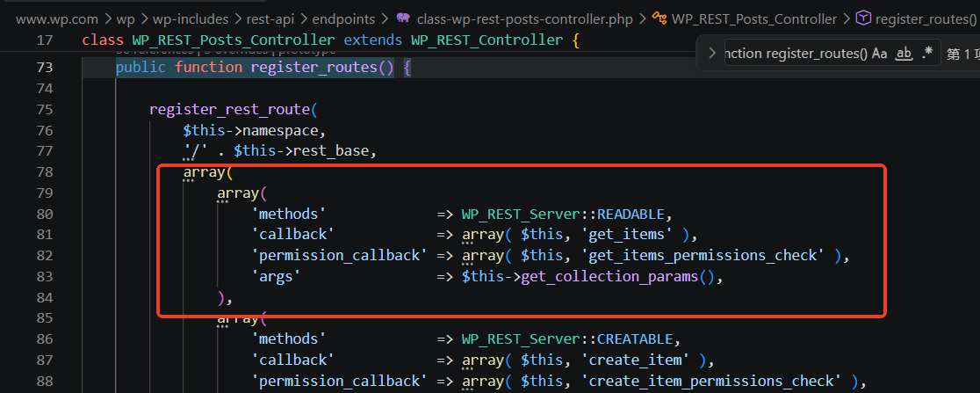
Task: Click line number 73 in the gutter
Action: (45, 68)
